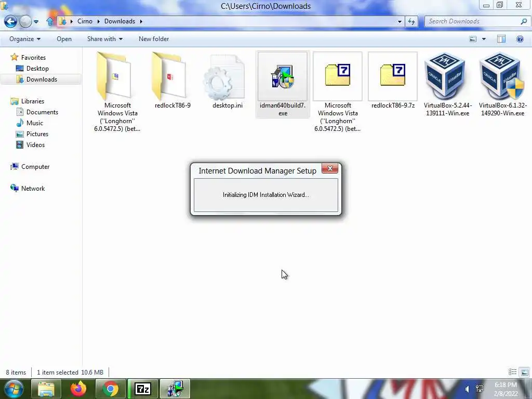The image size is (532, 399).
Task: Launch Google Chrome from the taskbar
Action: click(111, 389)
